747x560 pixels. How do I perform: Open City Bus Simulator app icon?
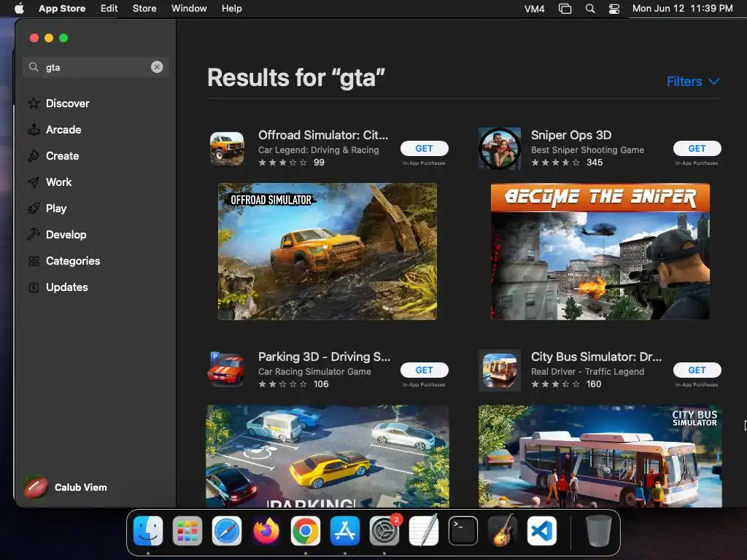point(499,370)
